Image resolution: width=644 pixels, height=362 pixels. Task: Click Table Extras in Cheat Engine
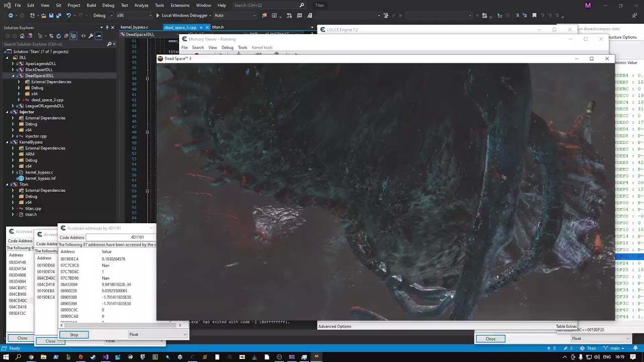(x=566, y=327)
